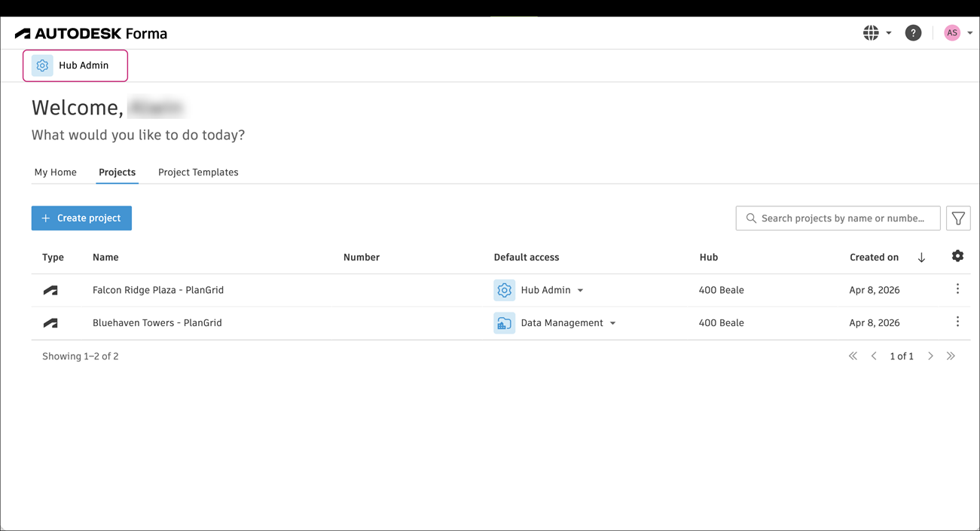Screen dimensions: 980x531
Task: Open the Hub Admin product switcher
Action: tap(75, 66)
